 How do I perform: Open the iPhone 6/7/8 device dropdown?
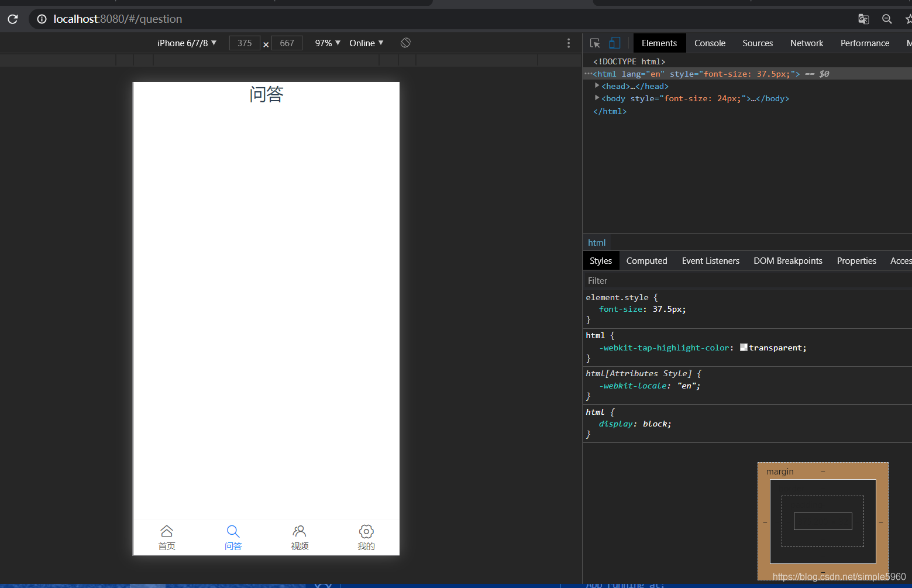pos(187,43)
